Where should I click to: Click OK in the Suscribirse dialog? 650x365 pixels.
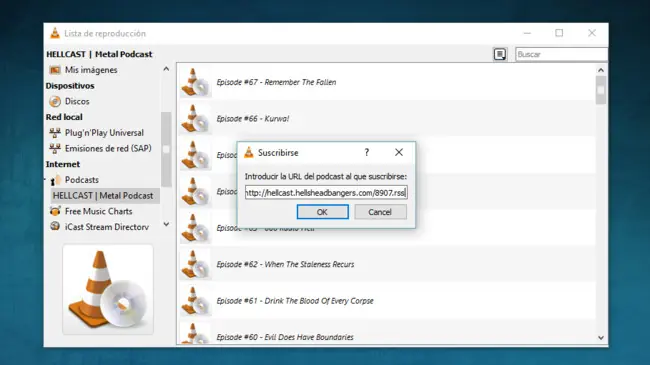tap(323, 212)
